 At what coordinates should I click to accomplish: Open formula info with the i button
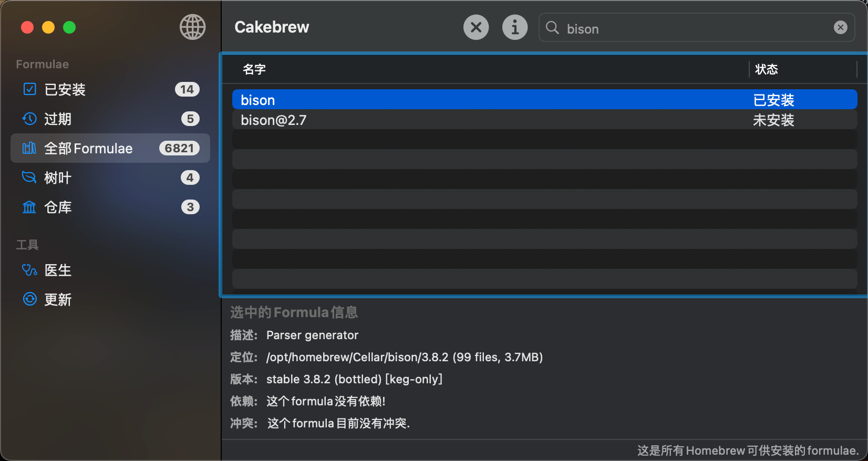click(515, 27)
